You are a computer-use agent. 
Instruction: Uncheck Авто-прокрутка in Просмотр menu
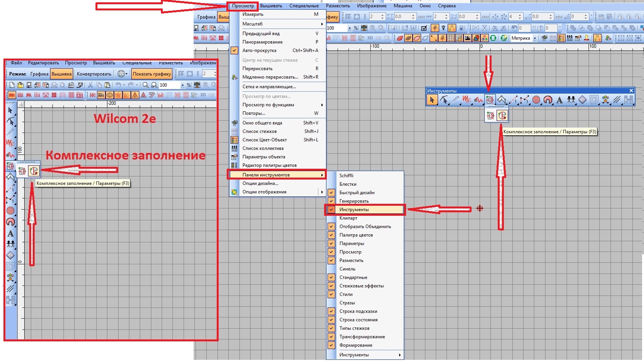click(x=234, y=50)
